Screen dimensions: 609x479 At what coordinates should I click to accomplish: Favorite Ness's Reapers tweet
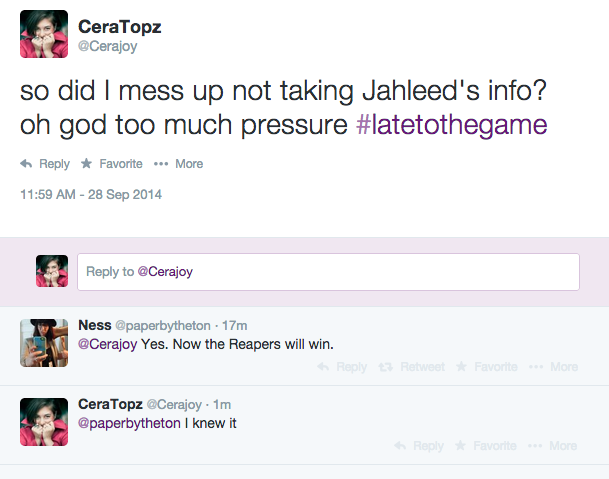click(x=486, y=367)
